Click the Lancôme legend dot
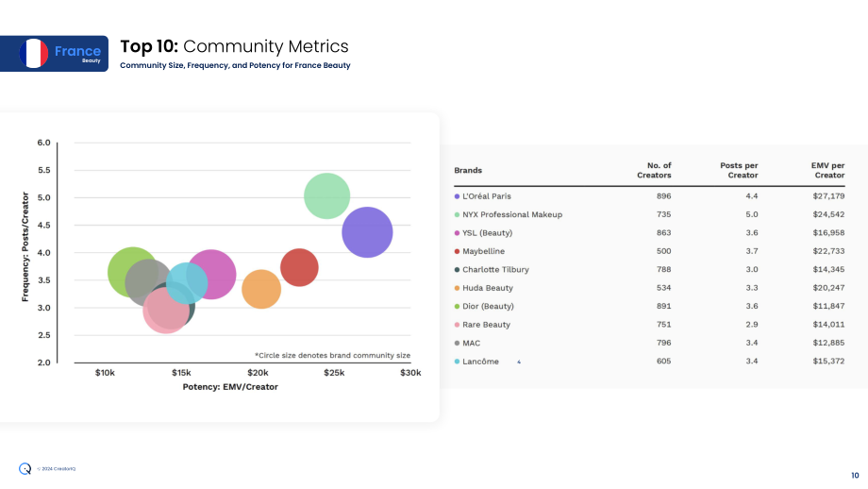The width and height of the screenshot is (868, 489). pyautogui.click(x=457, y=362)
